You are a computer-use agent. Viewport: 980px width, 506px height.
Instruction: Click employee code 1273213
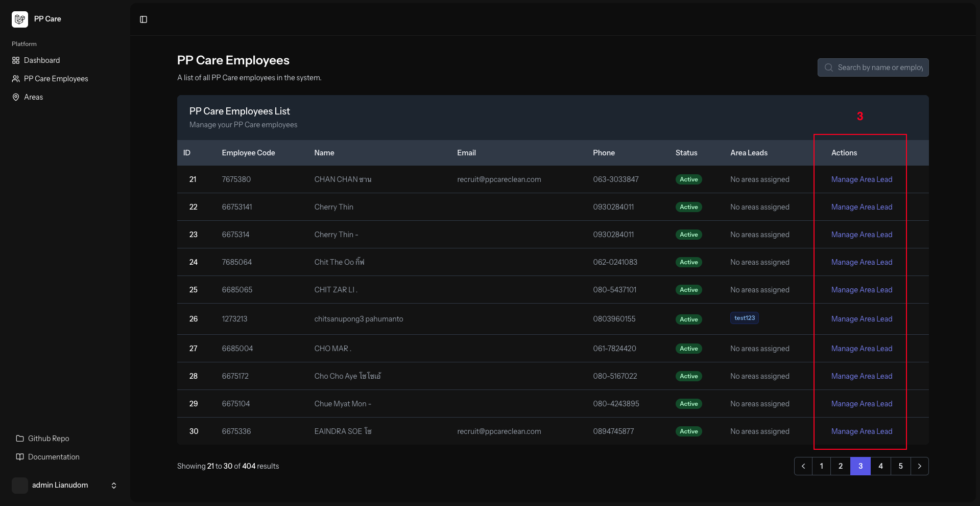[234, 319]
